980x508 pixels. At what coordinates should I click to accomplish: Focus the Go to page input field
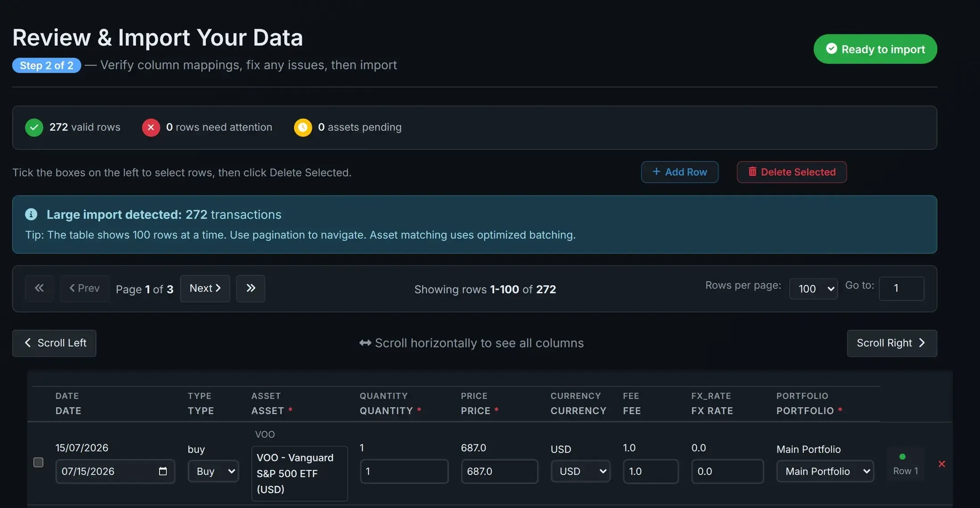point(902,289)
